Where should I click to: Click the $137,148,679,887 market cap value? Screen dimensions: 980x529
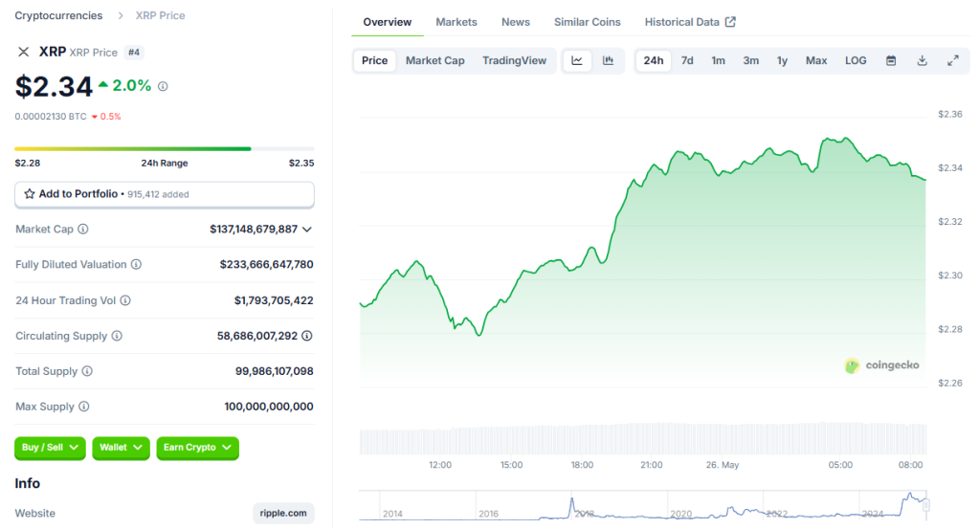tap(254, 230)
